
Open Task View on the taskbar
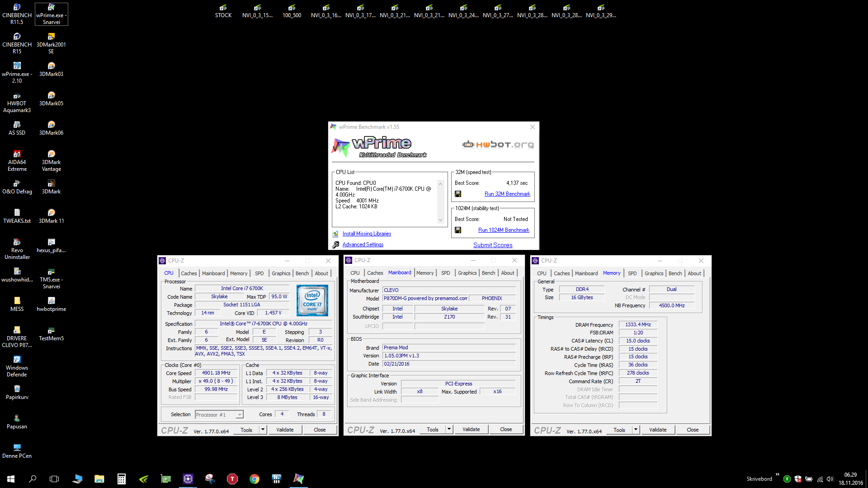pos(54,479)
